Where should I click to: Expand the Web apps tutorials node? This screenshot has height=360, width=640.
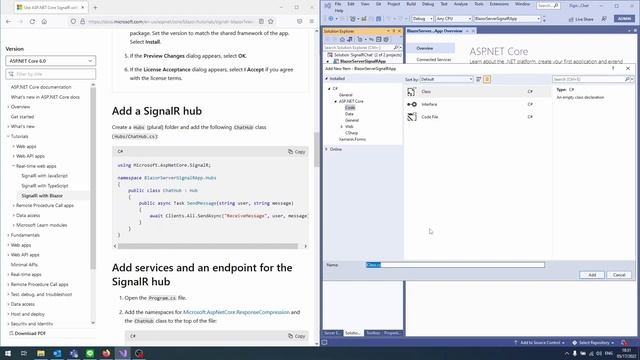point(13,146)
